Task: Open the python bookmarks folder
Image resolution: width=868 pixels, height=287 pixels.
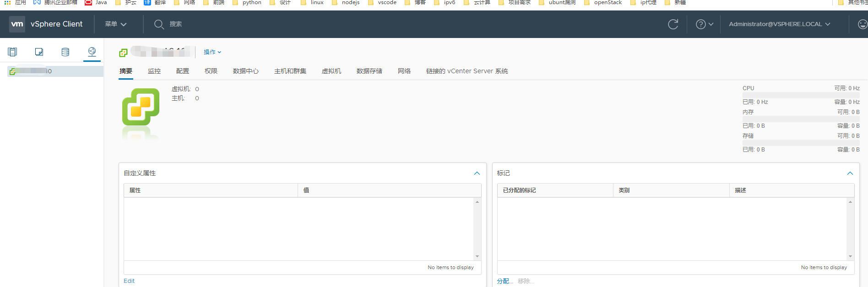Action: point(247,3)
